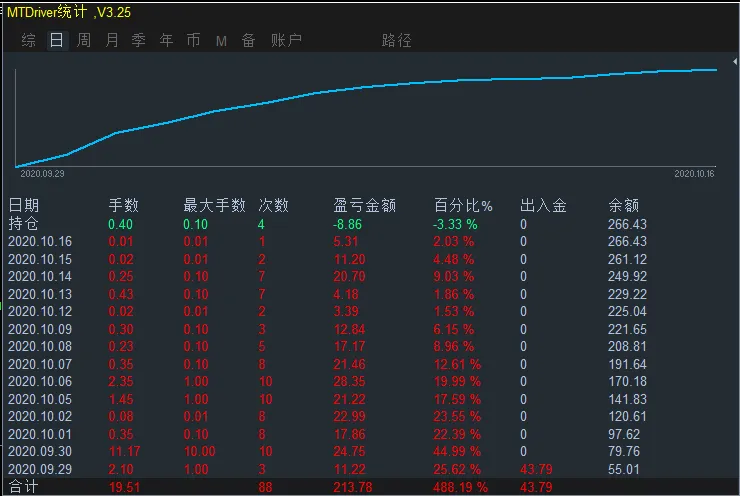The image size is (740, 496).
Task: Click the 44.99 % percentage cell
Action: click(x=457, y=452)
